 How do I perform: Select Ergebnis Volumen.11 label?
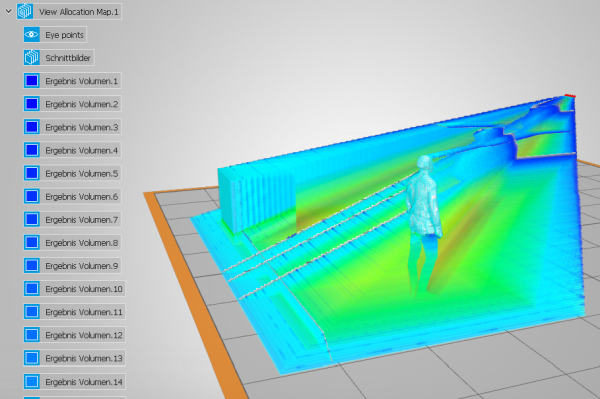tap(83, 312)
